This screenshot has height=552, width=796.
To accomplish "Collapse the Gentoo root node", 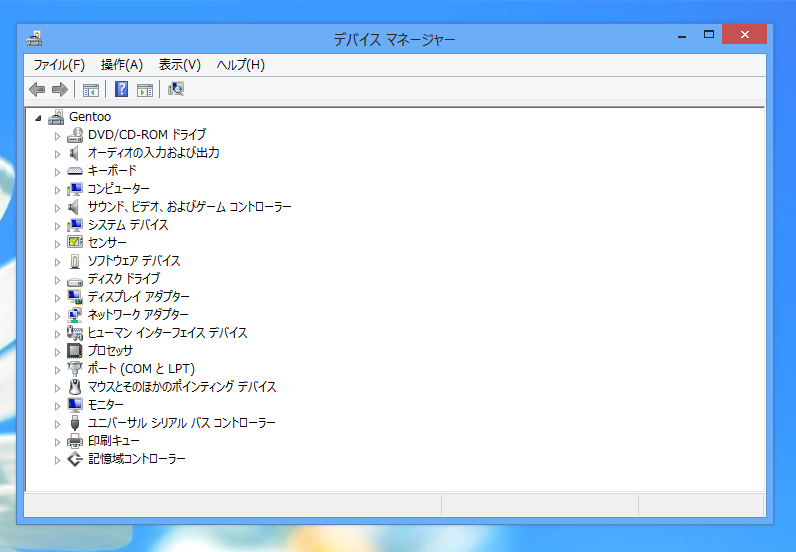I will point(39,118).
